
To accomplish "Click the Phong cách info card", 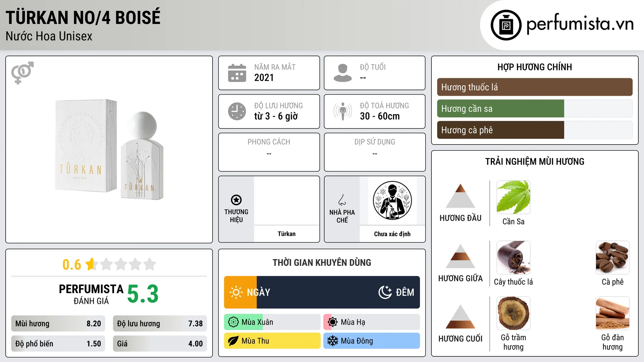I will click(x=269, y=152).
